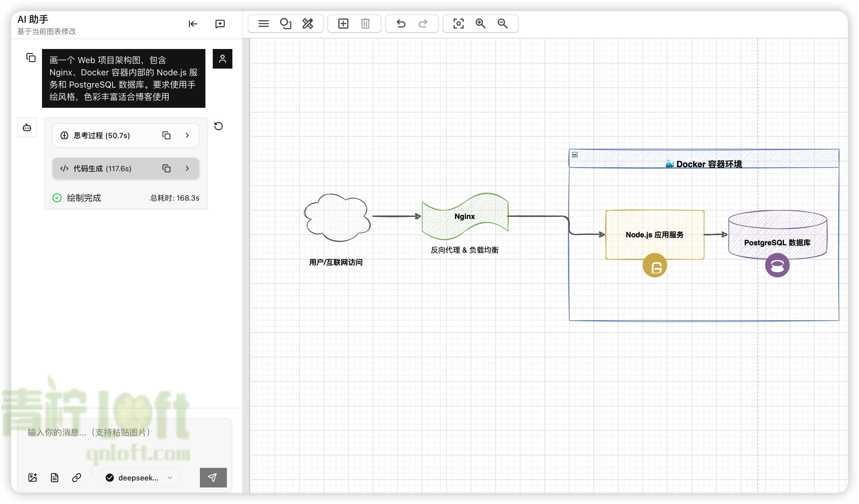
Task: Click the redo icon in the toolbar
Action: coord(423,24)
